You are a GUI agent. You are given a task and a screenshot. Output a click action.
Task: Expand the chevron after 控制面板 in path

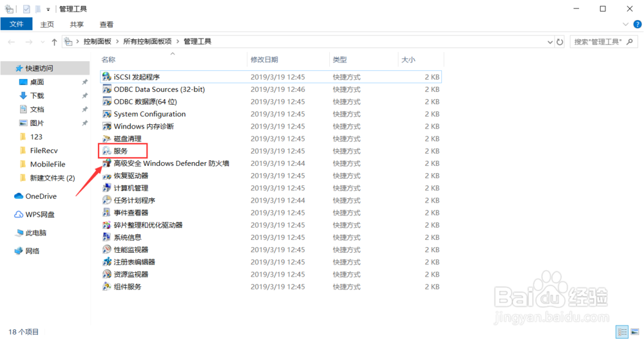[117, 41]
